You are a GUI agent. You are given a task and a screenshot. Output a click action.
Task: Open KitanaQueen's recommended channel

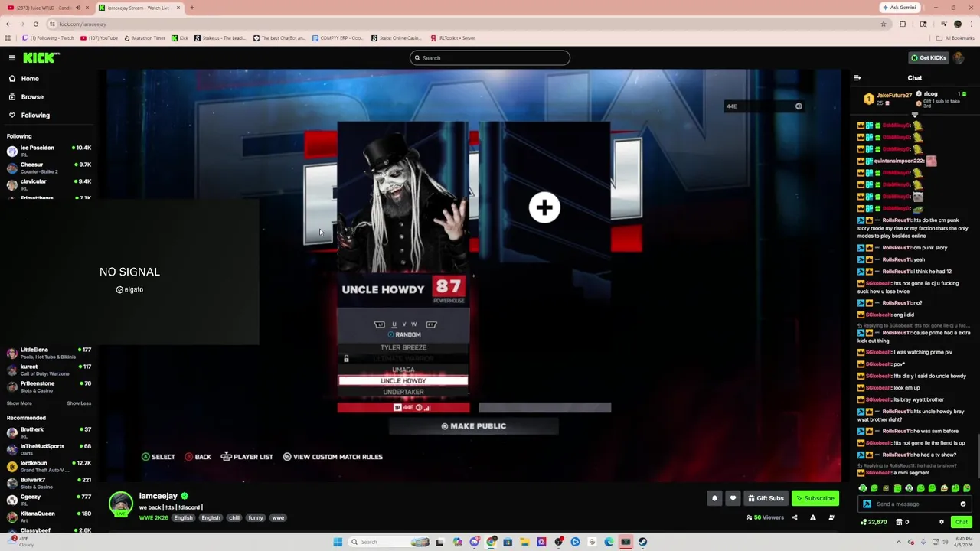tap(47, 517)
